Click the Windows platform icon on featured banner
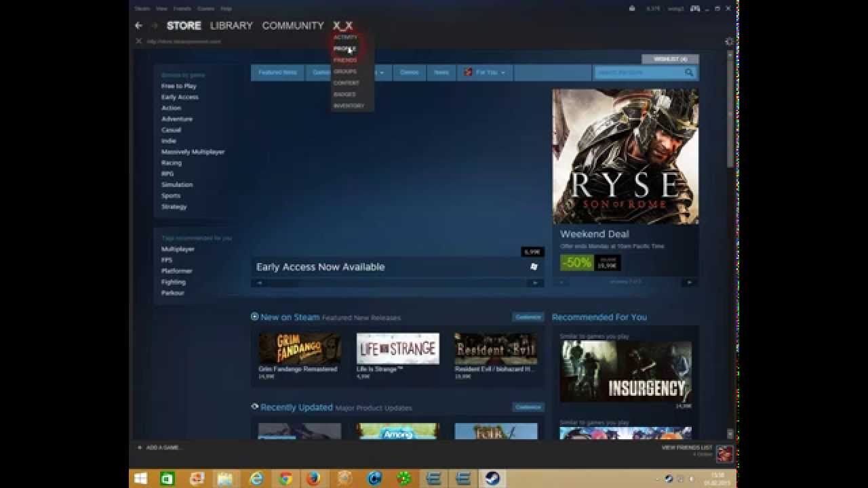This screenshot has width=868, height=488. pos(534,267)
